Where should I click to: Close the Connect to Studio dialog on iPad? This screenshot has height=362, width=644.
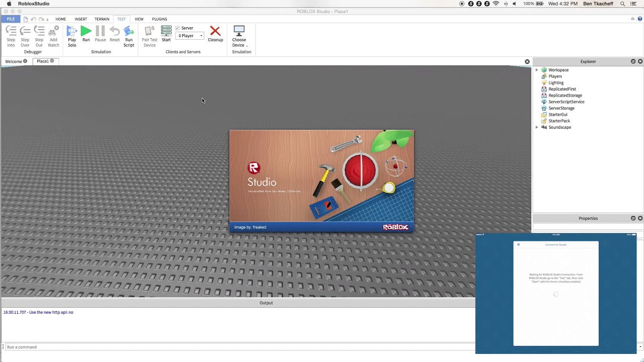click(x=518, y=245)
